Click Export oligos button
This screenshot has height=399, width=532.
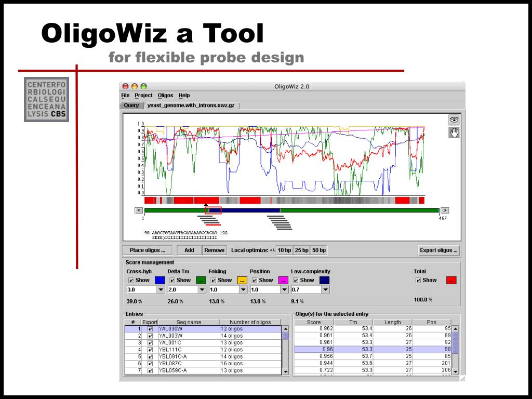pyautogui.click(x=438, y=250)
